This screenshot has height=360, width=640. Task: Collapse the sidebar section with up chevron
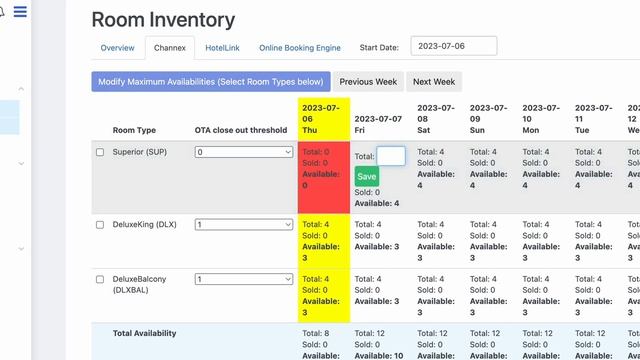pyautogui.click(x=21, y=89)
